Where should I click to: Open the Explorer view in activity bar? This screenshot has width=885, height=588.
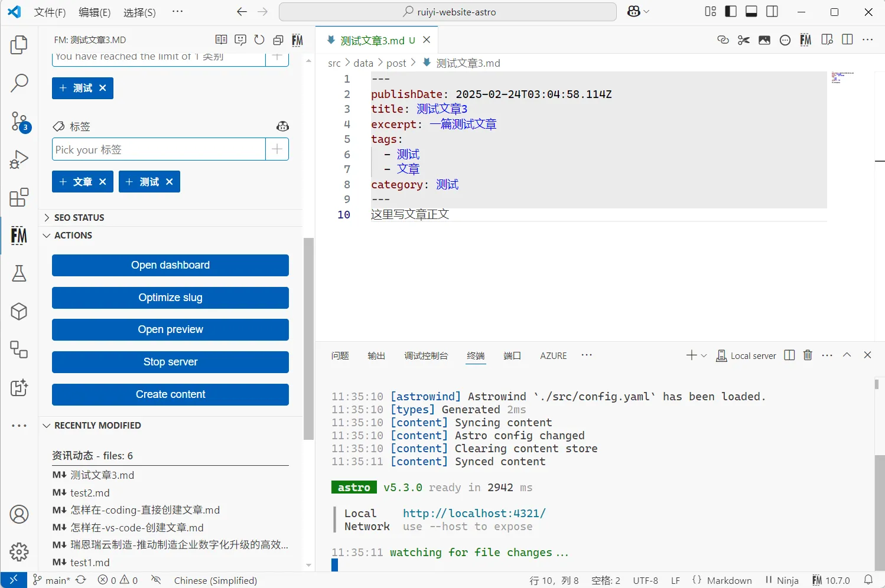tap(19, 45)
